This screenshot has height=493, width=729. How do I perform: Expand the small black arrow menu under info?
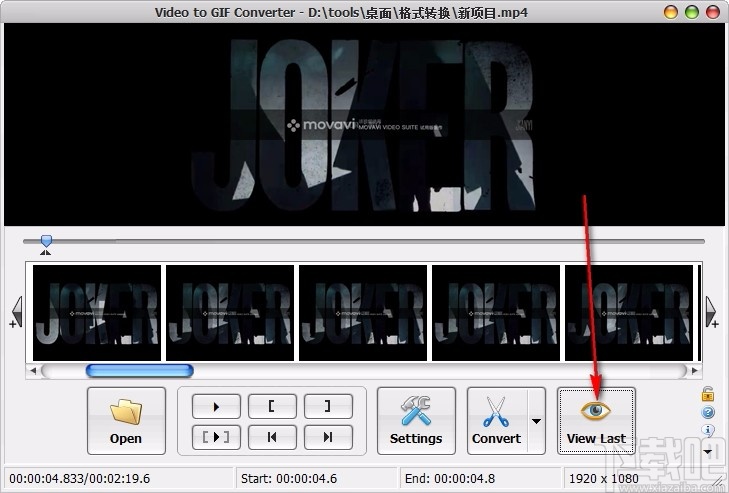click(708, 451)
